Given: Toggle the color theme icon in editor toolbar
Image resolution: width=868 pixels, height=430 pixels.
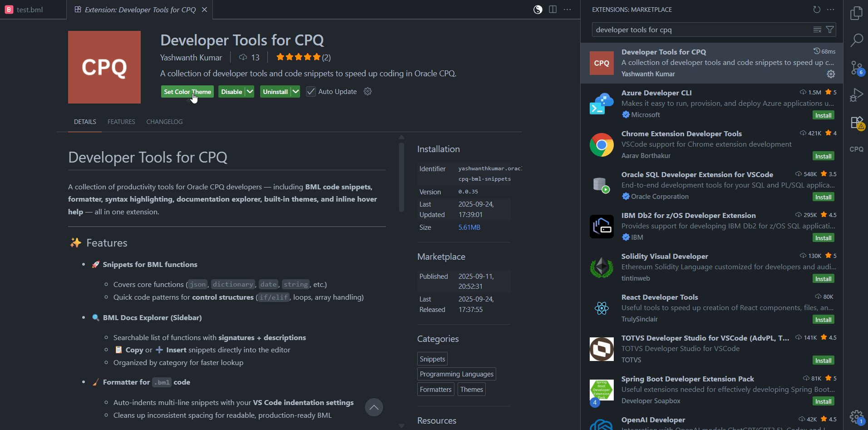Looking at the screenshot, I should point(538,10).
